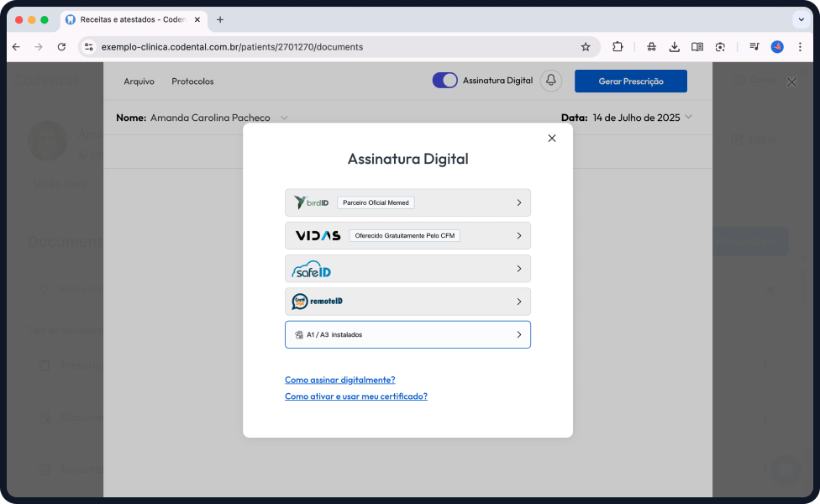Select the remoteID signature option
Image resolution: width=820 pixels, height=504 pixels.
pos(408,302)
